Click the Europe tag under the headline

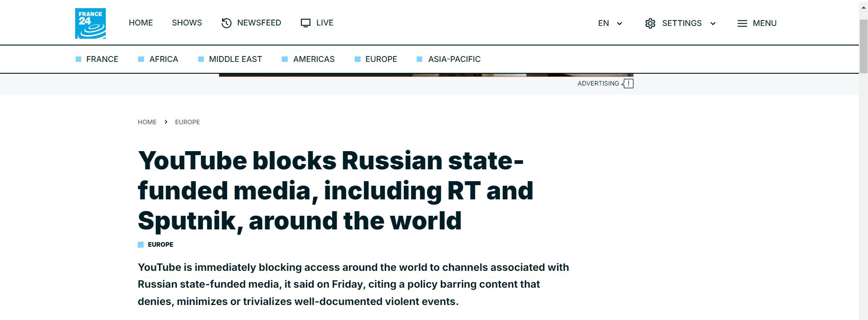(160, 244)
